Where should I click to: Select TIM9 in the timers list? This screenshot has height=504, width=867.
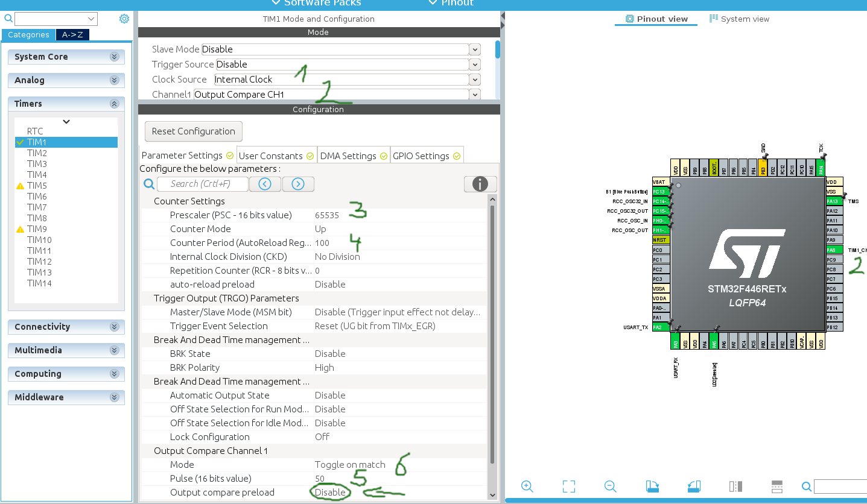tap(37, 229)
